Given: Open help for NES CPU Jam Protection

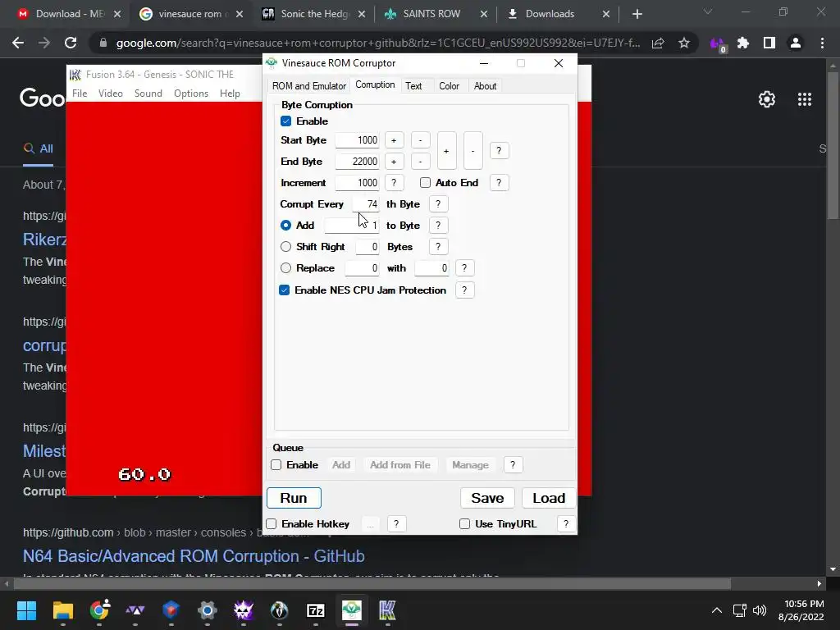Looking at the screenshot, I should (x=464, y=290).
